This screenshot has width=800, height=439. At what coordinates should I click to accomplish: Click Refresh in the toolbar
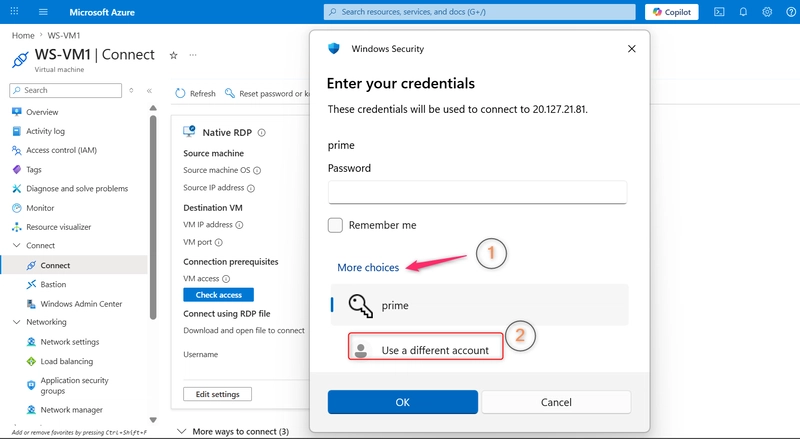tap(195, 93)
